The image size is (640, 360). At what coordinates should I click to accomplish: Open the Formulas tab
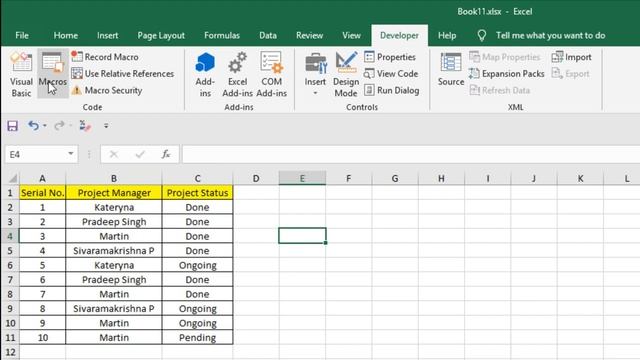coord(222,36)
